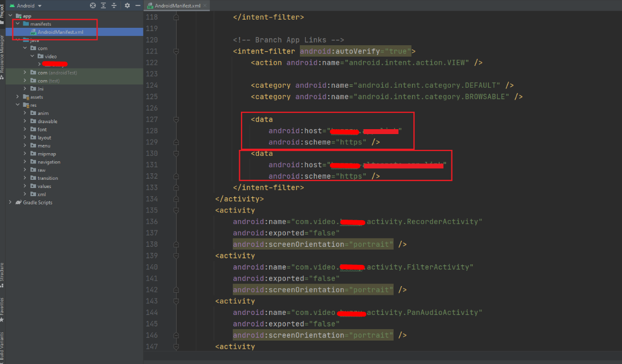Open the Build Variants tool window
Image resolution: width=622 pixels, height=364 pixels.
2,348
